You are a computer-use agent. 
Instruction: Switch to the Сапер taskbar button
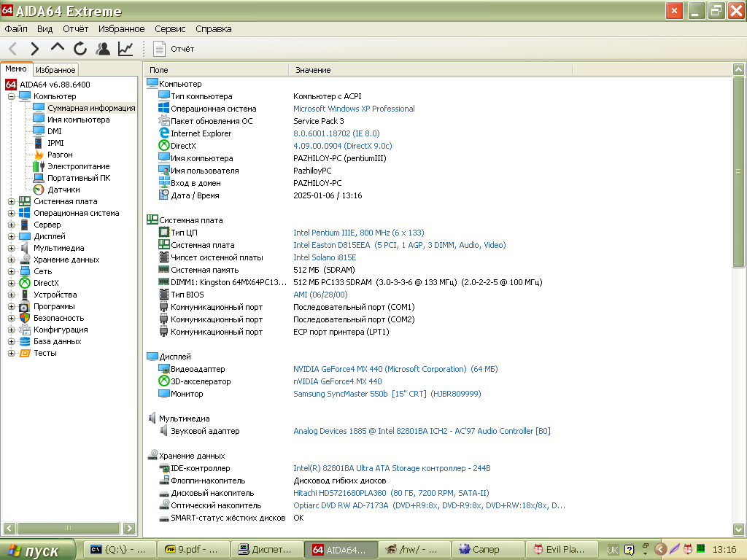tap(488, 550)
